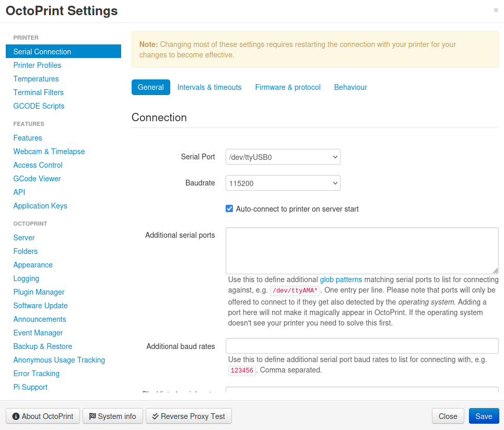Go to API settings
The width and height of the screenshot is (504, 430).
tap(19, 192)
